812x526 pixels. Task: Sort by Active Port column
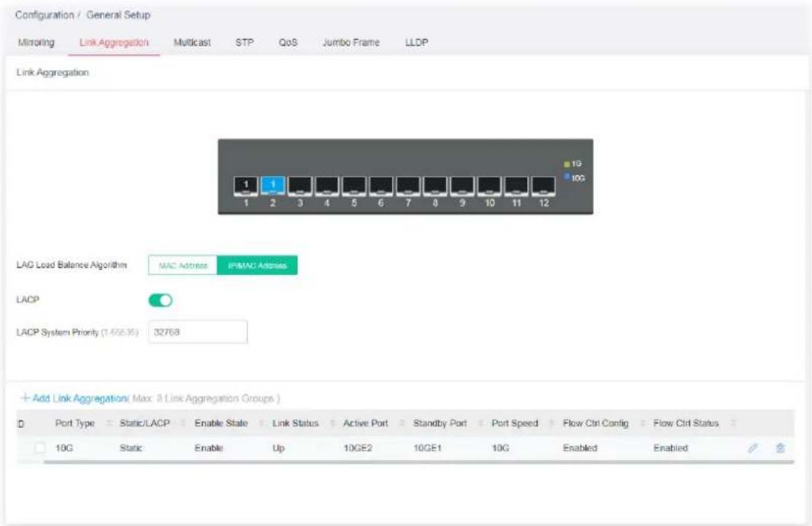[402, 424]
